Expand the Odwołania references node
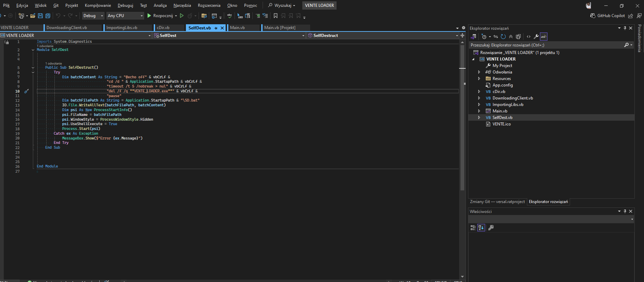 [x=479, y=72]
